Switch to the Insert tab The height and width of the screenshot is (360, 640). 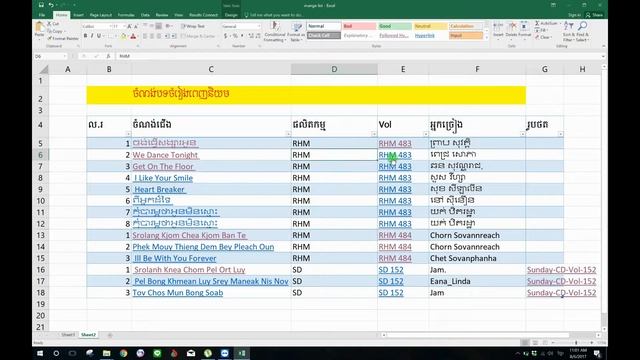click(x=78, y=15)
